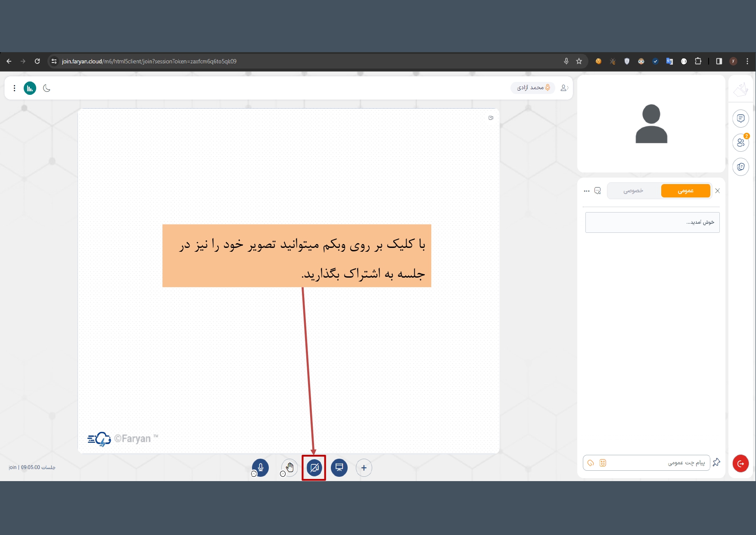Switch to the خصوصی (private) chat tab
Screen dimensions: 756x535
pyautogui.click(x=633, y=191)
